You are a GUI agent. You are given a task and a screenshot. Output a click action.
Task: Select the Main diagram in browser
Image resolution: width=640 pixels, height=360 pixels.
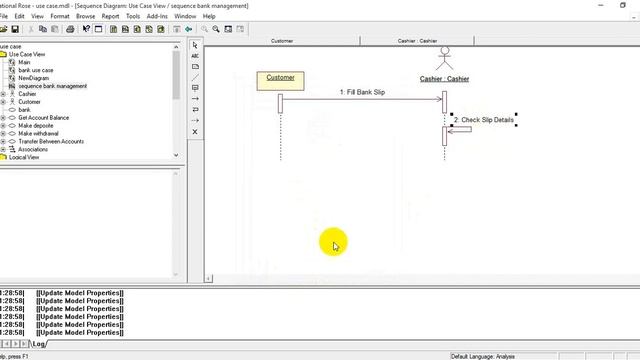coord(24,62)
